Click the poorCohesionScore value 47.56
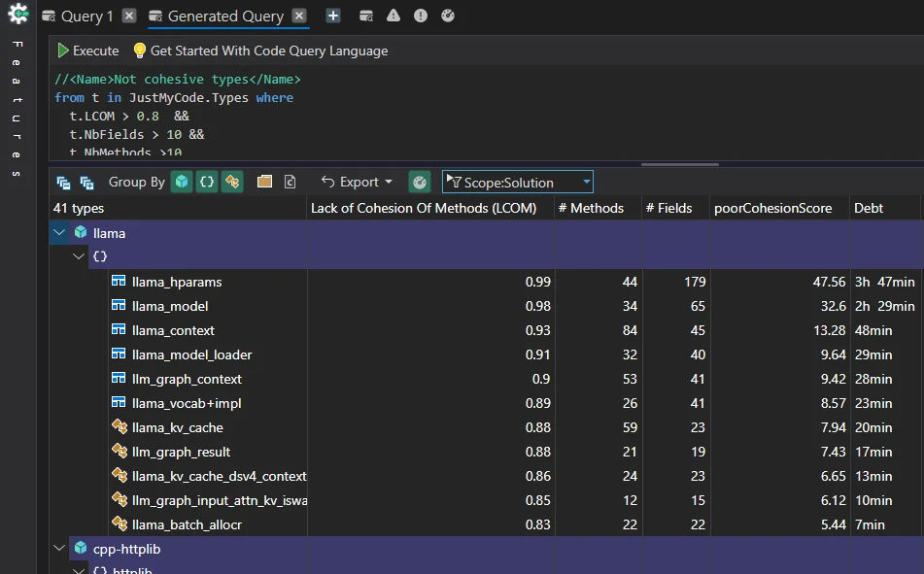 (829, 282)
